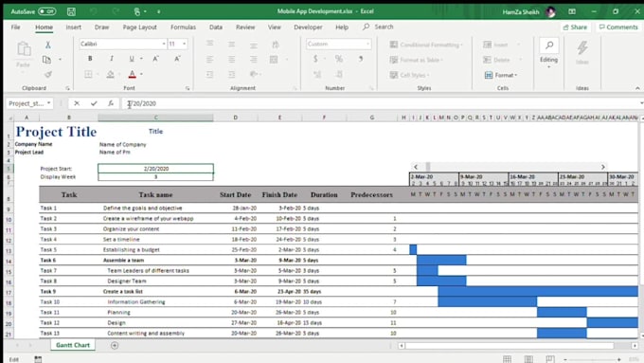Click the Bottom Align icon
The width and height of the screenshot is (644, 363).
tap(254, 45)
